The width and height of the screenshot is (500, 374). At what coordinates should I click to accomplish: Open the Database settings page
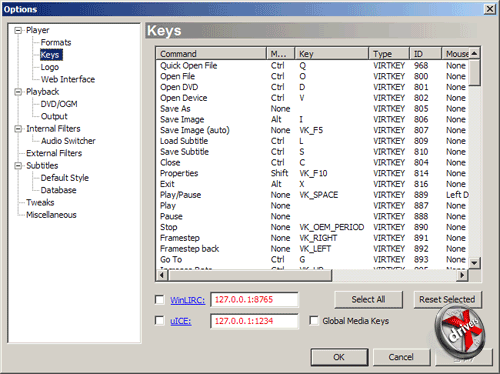[58, 190]
